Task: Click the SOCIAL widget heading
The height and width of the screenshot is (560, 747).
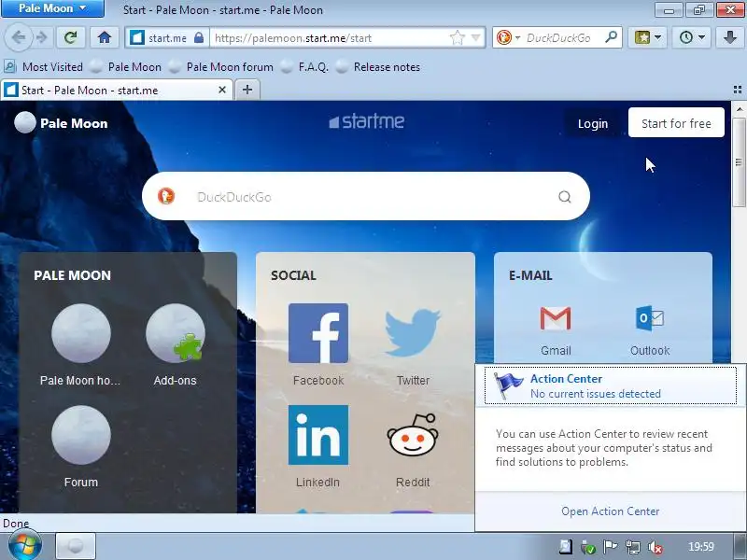Action: click(x=293, y=275)
